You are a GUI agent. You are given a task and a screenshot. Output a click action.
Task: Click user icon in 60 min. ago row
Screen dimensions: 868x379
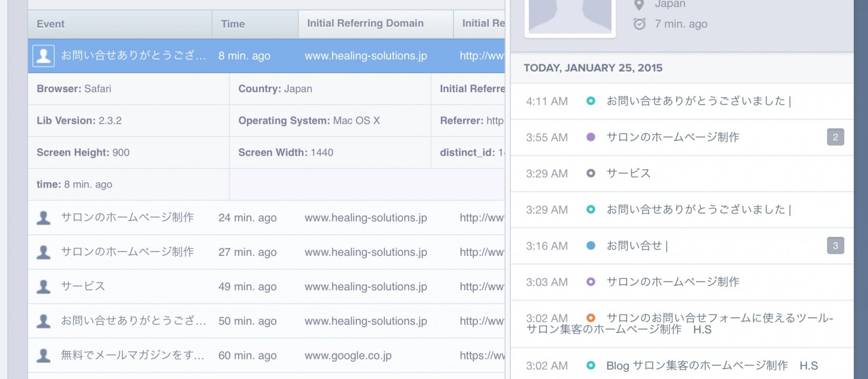pos(43,356)
